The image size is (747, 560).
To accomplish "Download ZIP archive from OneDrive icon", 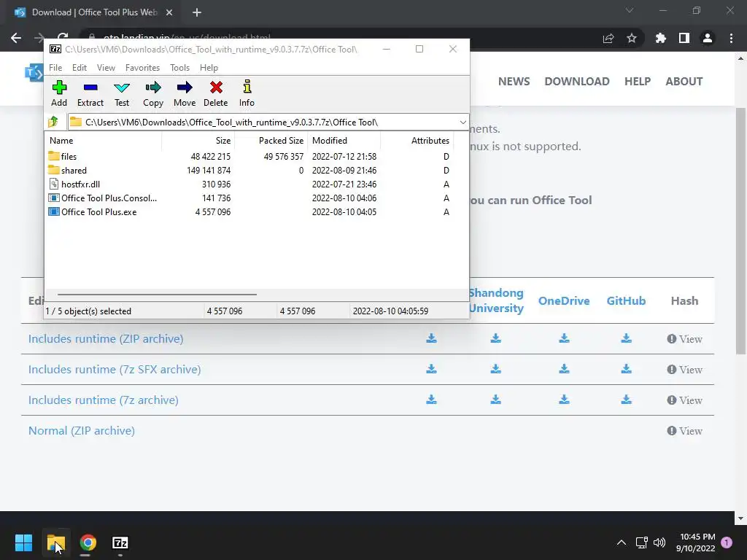I will click(564, 338).
